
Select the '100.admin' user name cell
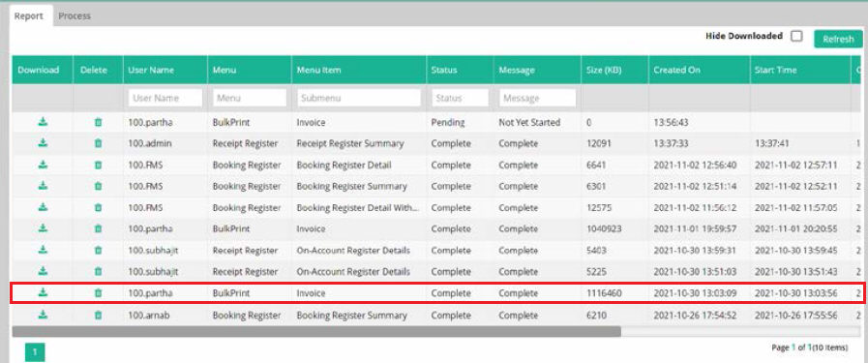click(150, 143)
